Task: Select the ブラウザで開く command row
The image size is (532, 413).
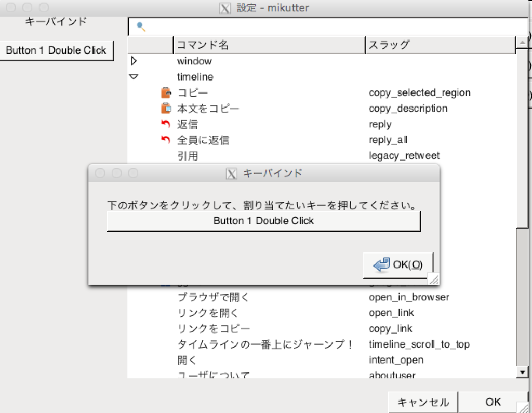Action: click(322, 297)
